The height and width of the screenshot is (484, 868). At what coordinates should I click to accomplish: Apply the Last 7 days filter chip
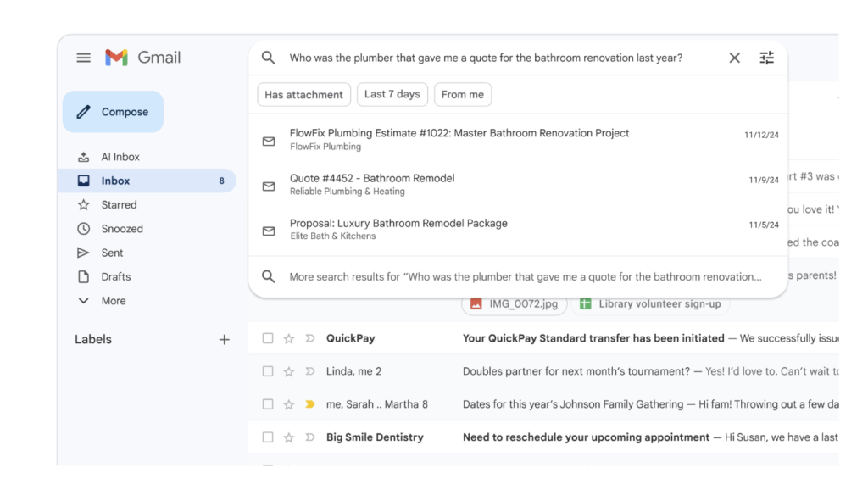coord(392,94)
